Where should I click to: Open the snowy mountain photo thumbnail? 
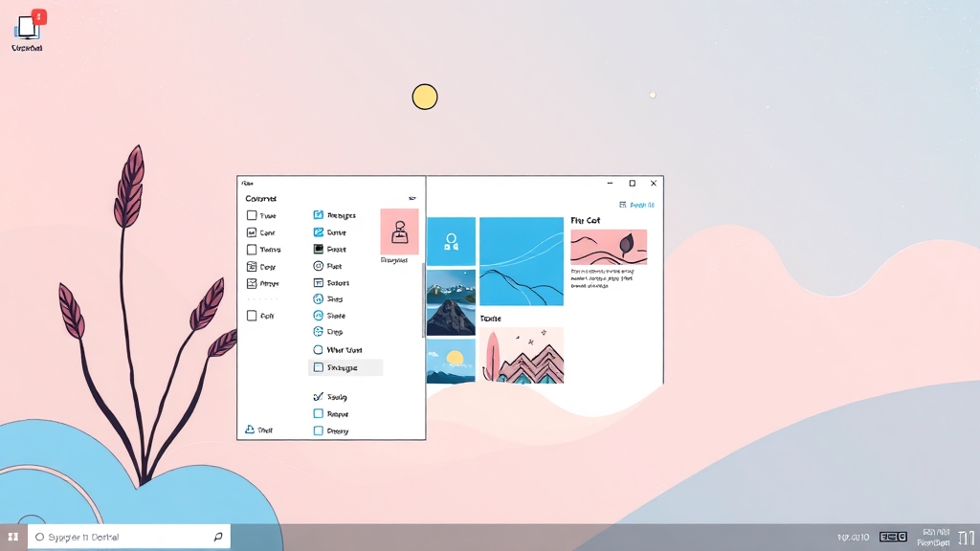click(452, 302)
